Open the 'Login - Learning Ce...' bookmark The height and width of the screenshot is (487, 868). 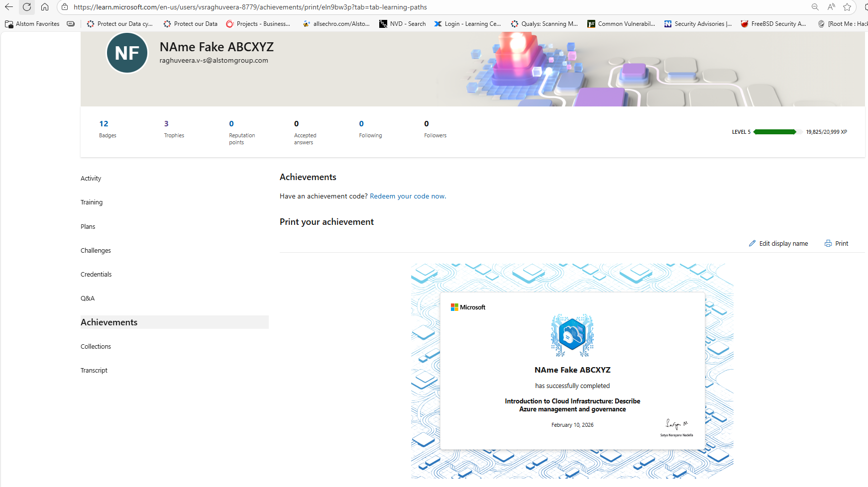pyautogui.click(x=468, y=24)
